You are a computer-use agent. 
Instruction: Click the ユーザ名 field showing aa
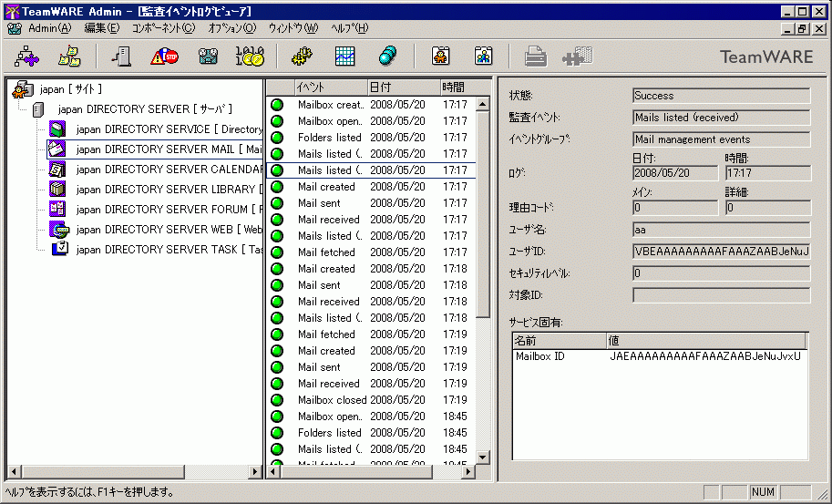[721, 230]
